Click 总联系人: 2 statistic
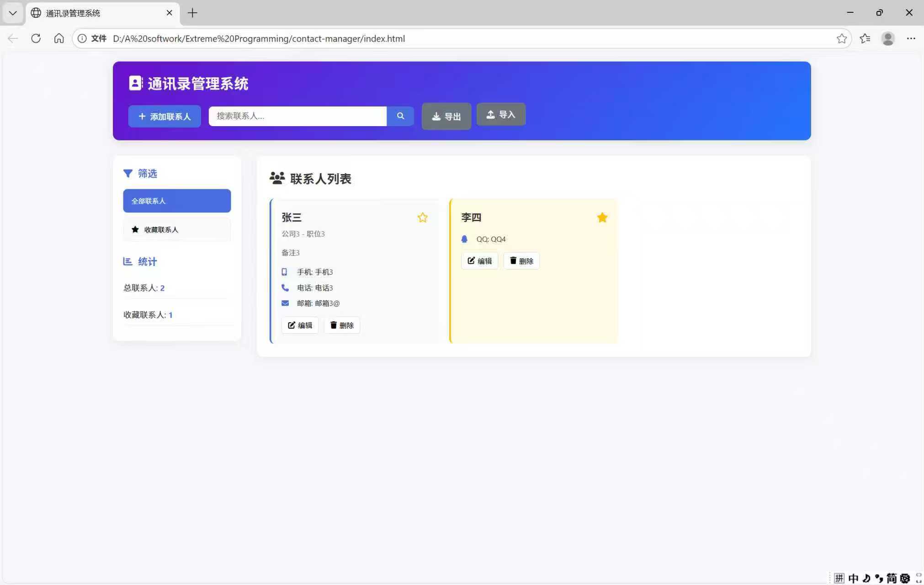 pyautogui.click(x=144, y=288)
